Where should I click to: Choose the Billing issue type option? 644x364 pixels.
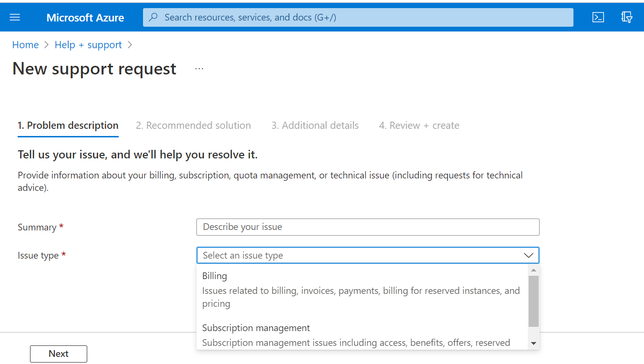click(362, 290)
